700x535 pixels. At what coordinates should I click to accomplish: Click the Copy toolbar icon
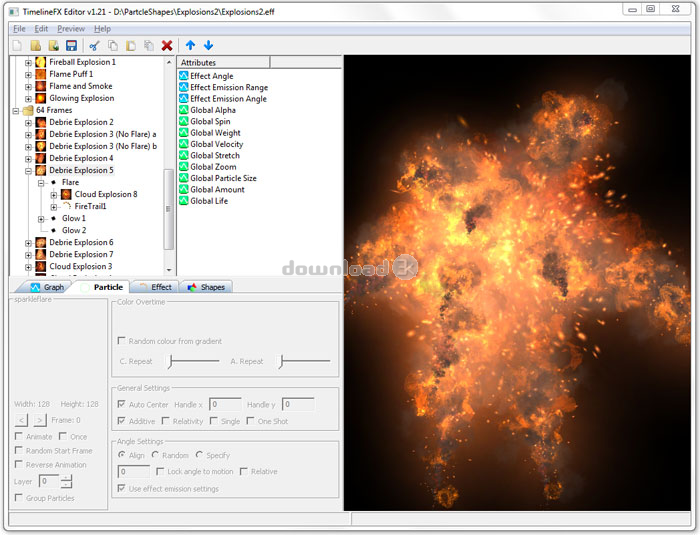113,46
